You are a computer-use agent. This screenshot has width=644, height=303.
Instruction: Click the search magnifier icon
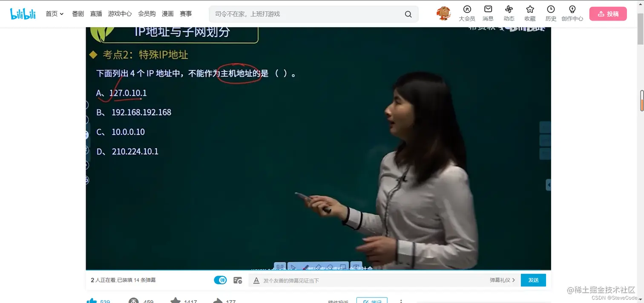[x=408, y=14]
